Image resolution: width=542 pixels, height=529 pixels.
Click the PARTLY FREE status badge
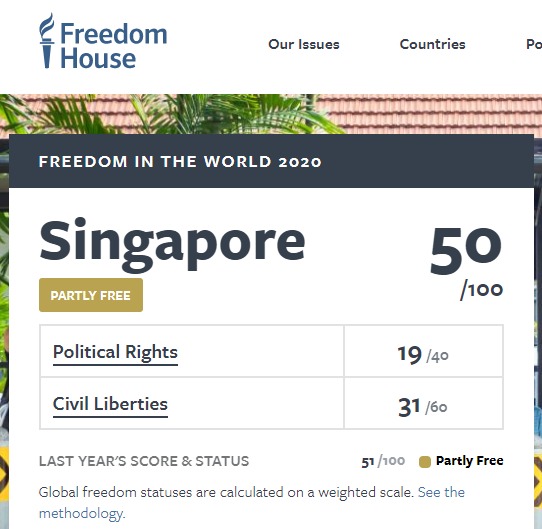pos(91,295)
